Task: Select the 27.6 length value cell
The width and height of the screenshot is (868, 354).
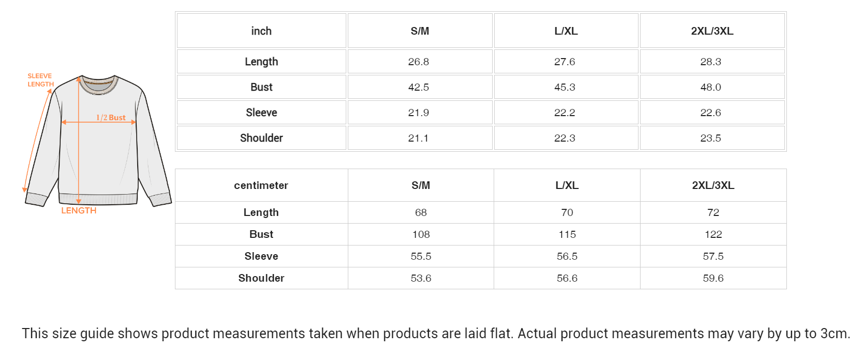Action: (x=565, y=62)
